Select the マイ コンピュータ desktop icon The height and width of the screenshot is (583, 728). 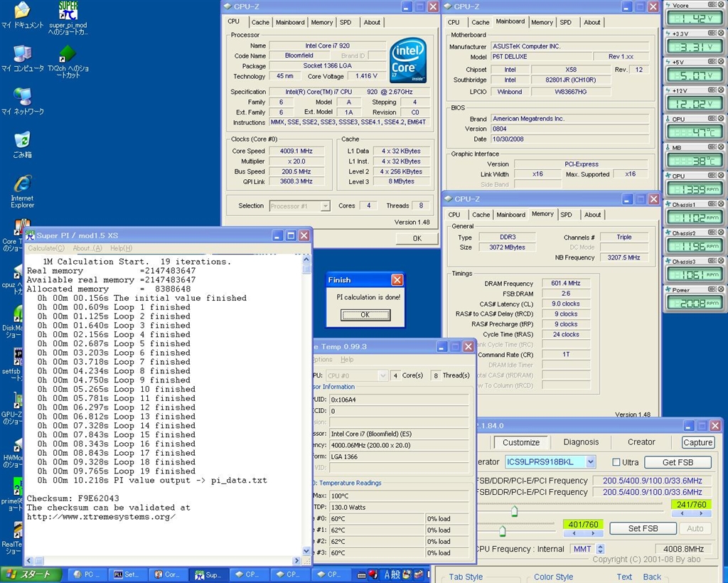coord(22,55)
